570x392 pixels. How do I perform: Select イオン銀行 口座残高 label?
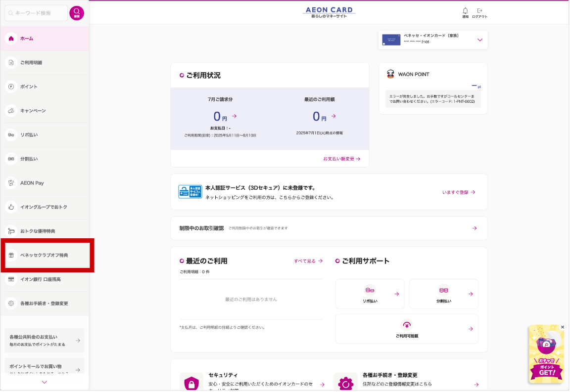click(x=41, y=279)
